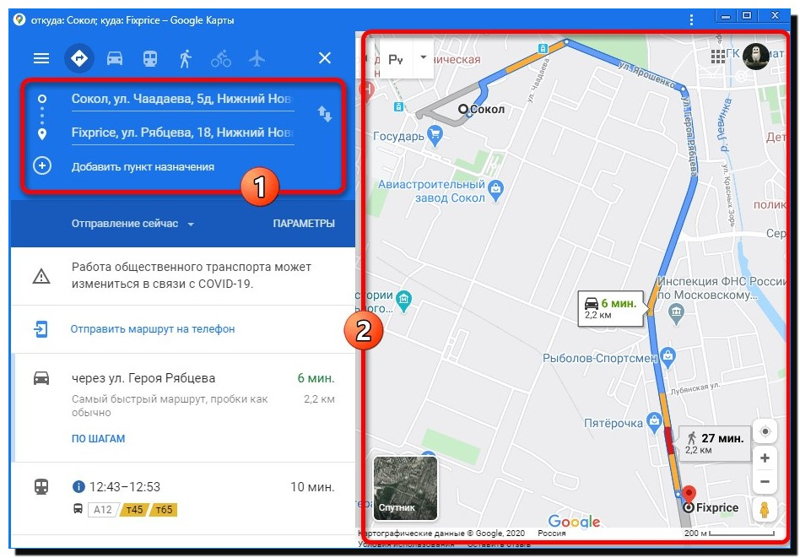800x558 pixels.
Task: Zoom out with the minus button
Action: pos(765,481)
